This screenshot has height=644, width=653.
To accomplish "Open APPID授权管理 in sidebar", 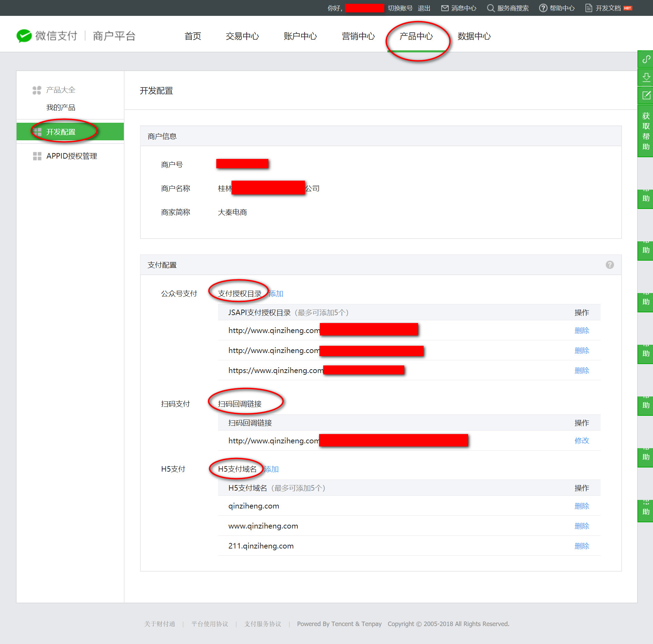I will [72, 156].
